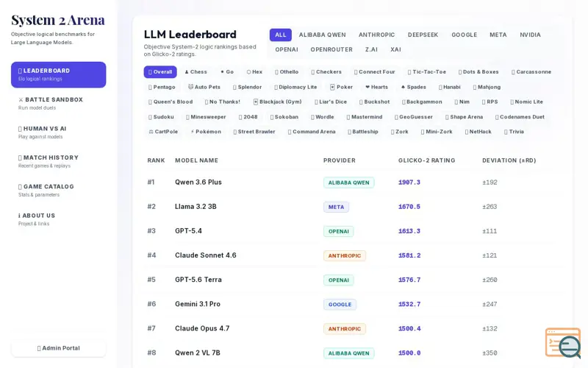Screen dimensions: 588x368
Task: Select the Checkers game filter
Action: pos(326,72)
